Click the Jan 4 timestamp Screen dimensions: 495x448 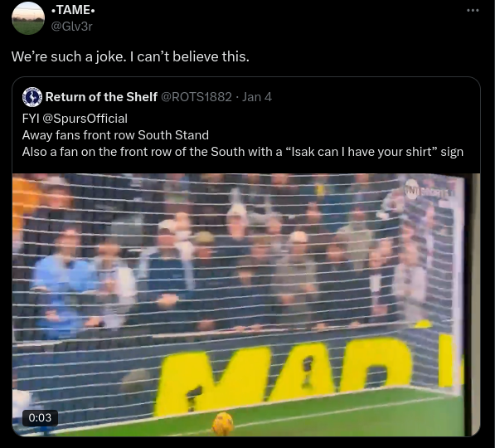coord(257,97)
